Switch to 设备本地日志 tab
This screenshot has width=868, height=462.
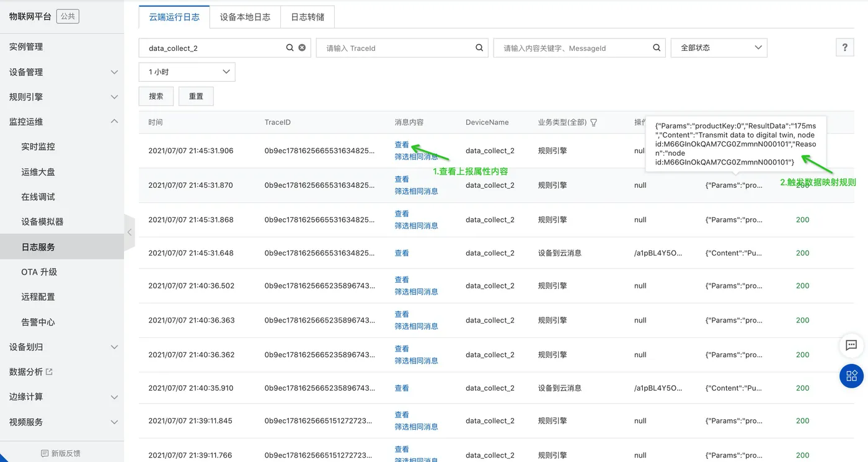245,17
